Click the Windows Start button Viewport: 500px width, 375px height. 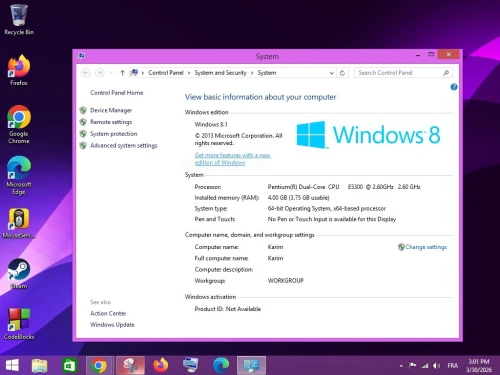[x=12, y=365]
